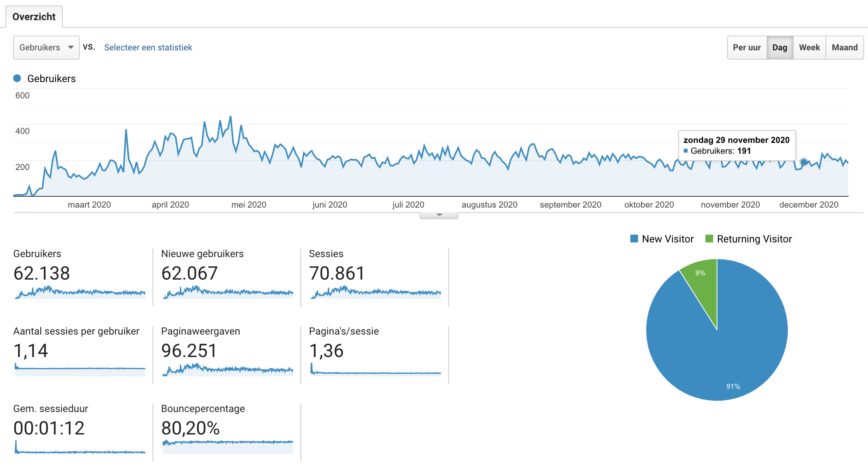The image size is (868, 467).
Task: Click the value 80,20%
Action: 190,428
